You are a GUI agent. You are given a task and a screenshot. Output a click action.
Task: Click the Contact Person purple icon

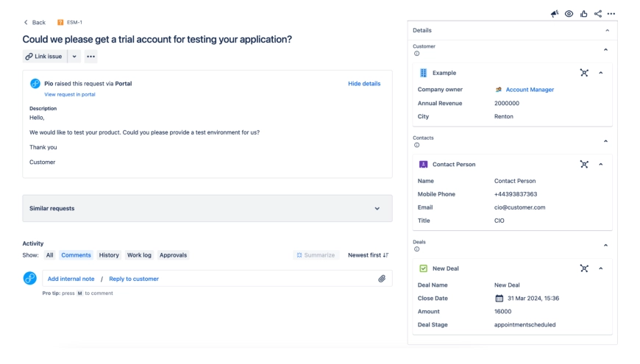click(423, 164)
